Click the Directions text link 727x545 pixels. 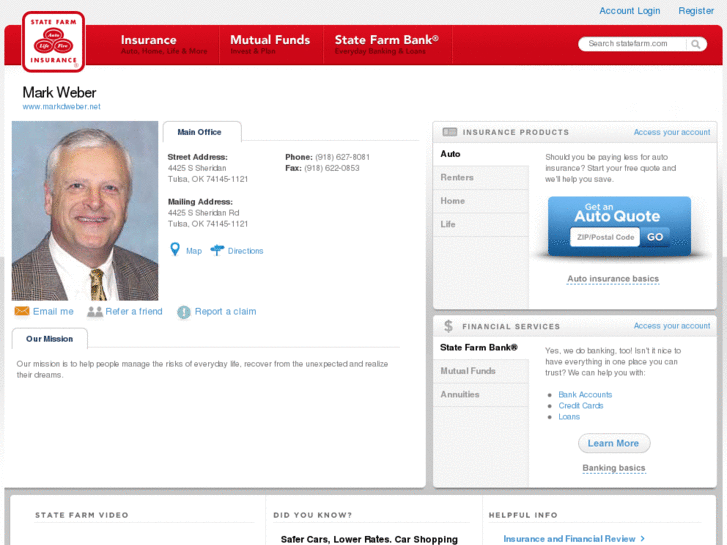245,251
